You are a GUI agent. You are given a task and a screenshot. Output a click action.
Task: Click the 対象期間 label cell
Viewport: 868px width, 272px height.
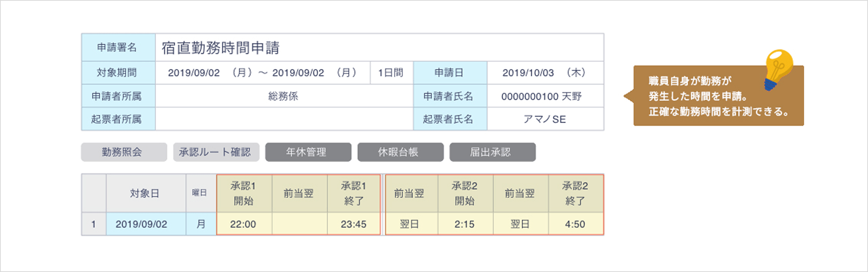[119, 73]
